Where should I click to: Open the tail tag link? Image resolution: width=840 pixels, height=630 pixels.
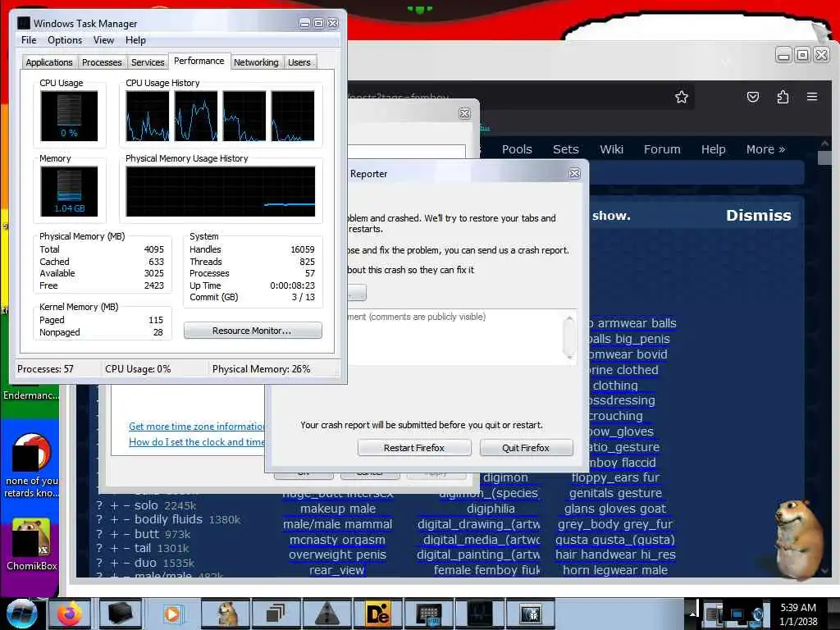[x=143, y=548]
